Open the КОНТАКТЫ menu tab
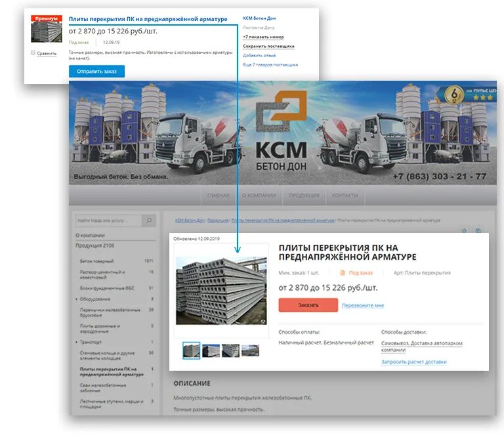This screenshot has height=441, width=504. tap(345, 196)
